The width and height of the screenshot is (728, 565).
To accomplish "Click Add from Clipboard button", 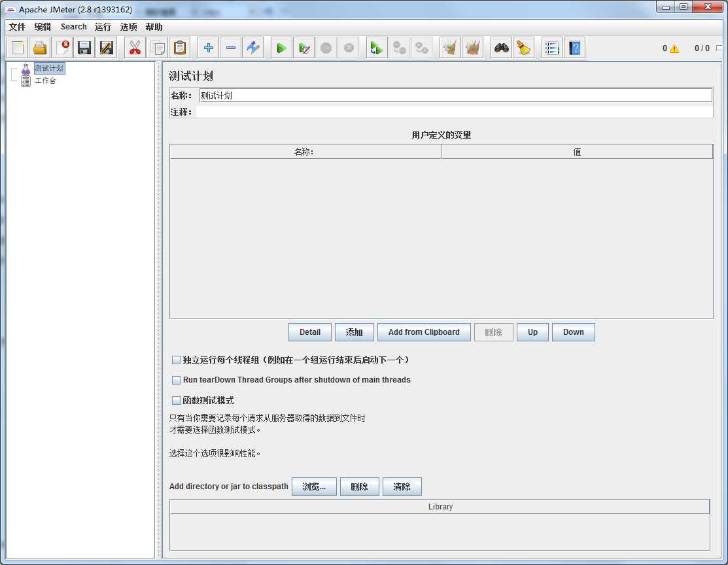I will point(424,332).
